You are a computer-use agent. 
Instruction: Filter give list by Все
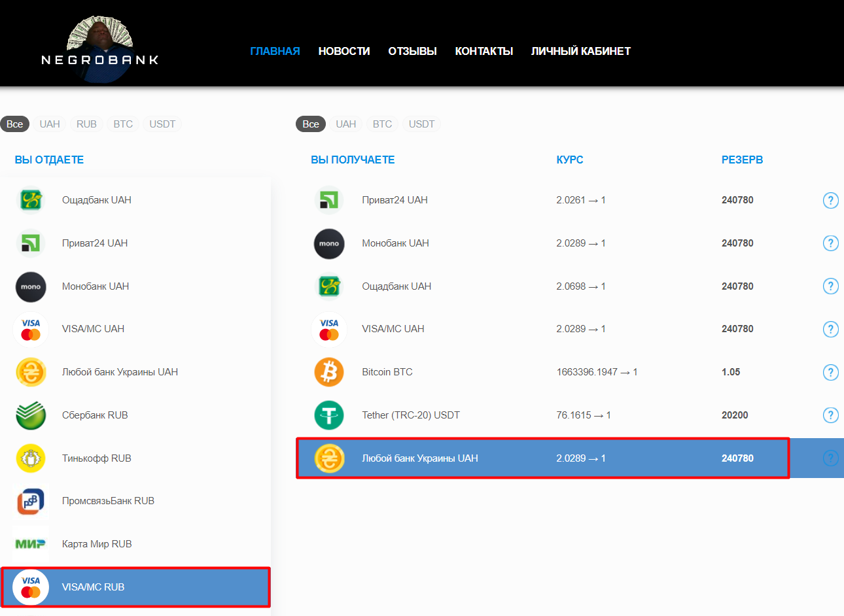point(15,124)
